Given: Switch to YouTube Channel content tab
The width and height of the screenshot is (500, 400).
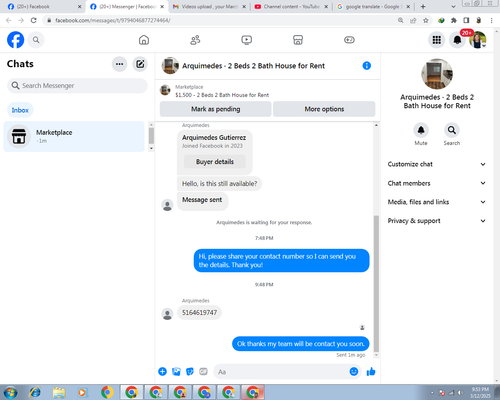Looking at the screenshot, I should point(291,7).
